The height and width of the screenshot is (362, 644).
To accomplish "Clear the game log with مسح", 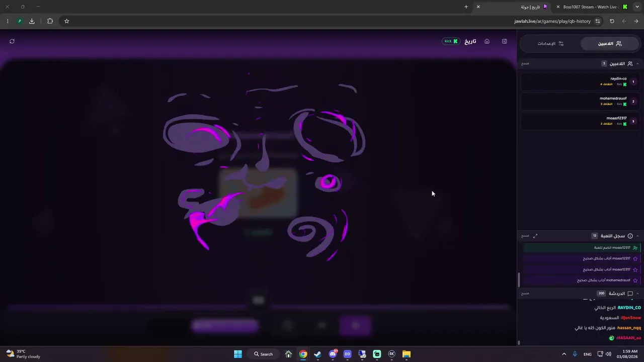I will coord(525,236).
